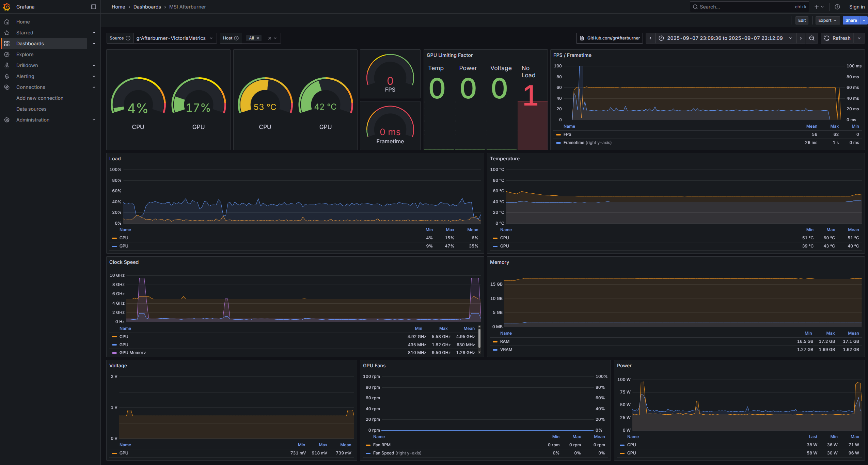Open the Source datasource dropdown
The height and width of the screenshot is (465, 868).
(x=174, y=38)
